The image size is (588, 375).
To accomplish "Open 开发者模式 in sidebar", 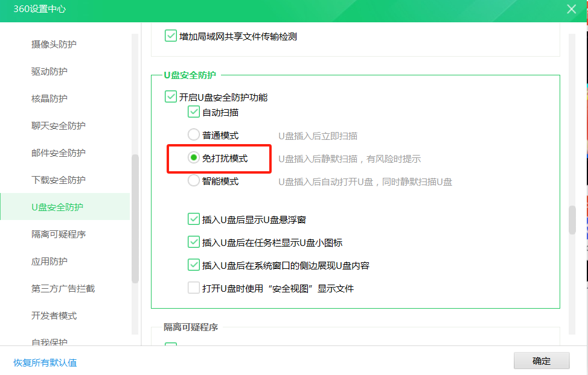I will (54, 316).
